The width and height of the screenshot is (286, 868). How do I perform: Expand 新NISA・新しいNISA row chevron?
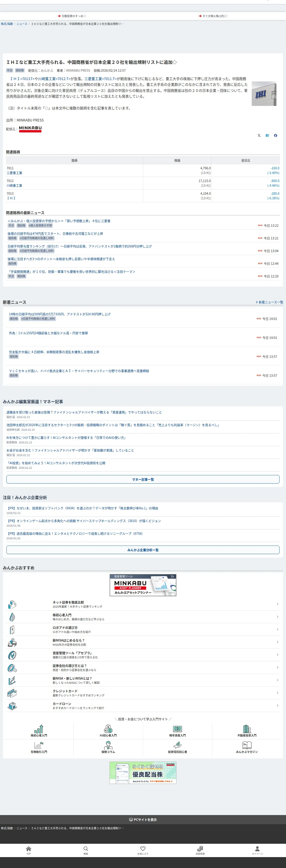click(x=277, y=680)
